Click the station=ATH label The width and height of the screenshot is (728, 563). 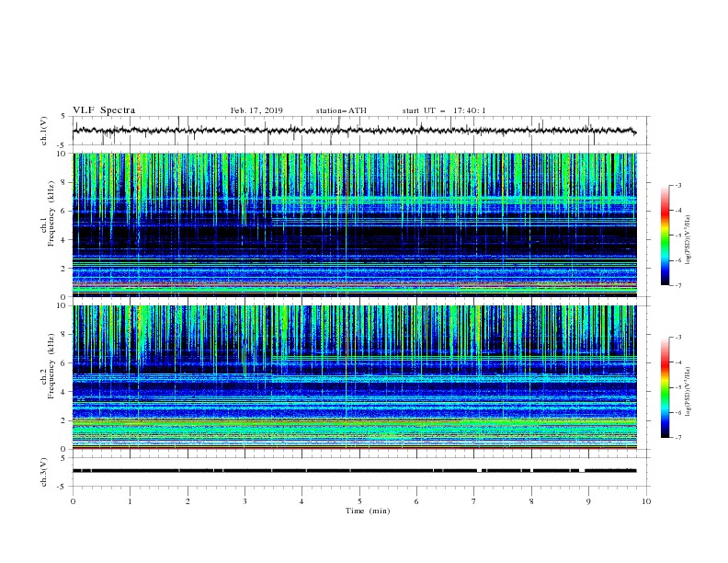tap(341, 110)
